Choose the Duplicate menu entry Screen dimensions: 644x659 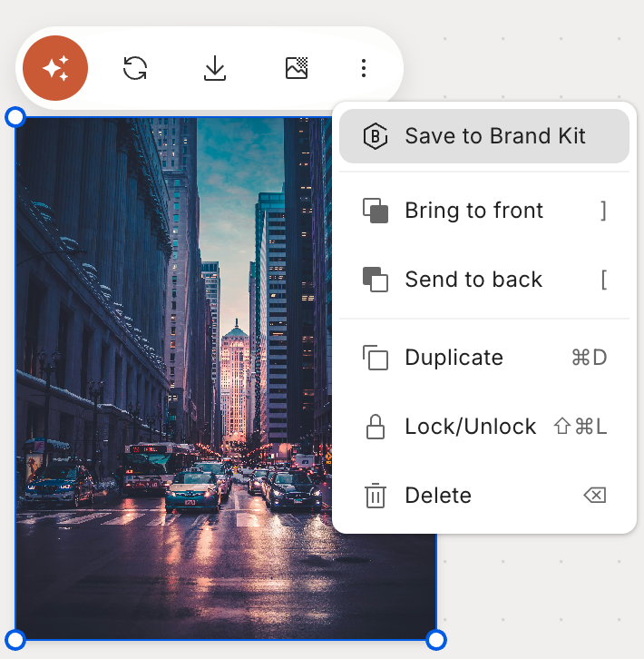pyautogui.click(x=454, y=358)
